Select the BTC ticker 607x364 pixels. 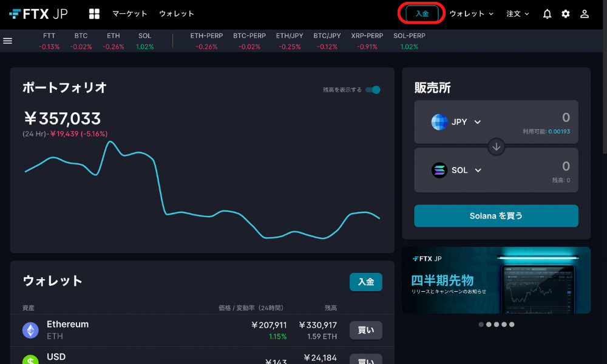tap(81, 41)
